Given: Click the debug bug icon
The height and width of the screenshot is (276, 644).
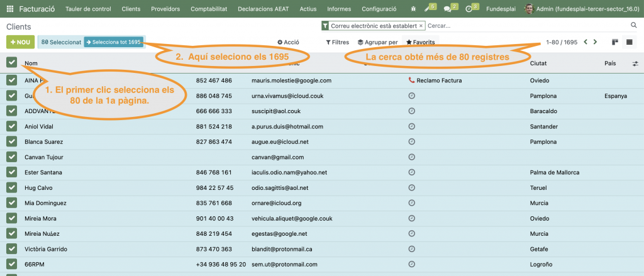Looking at the screenshot, I should [x=413, y=9].
